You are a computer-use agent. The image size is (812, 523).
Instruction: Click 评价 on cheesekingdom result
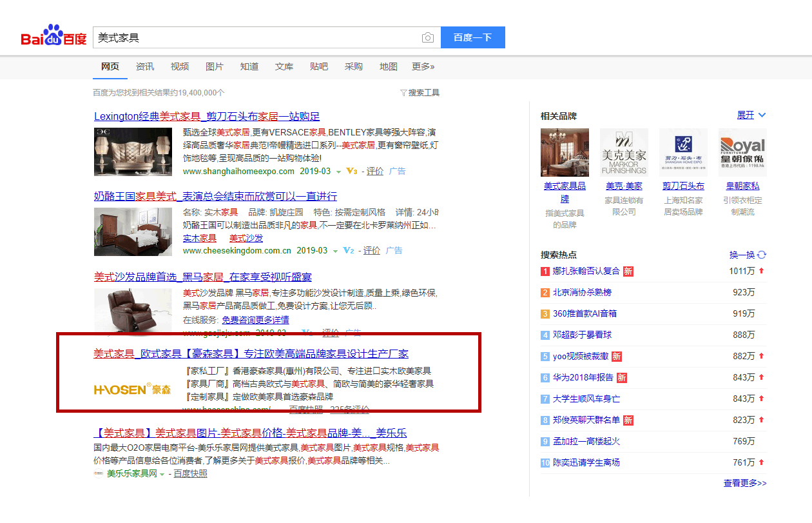[372, 251]
